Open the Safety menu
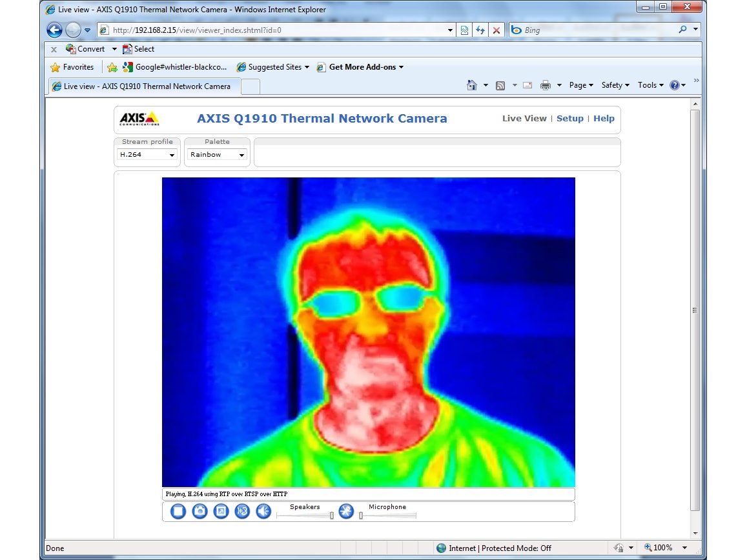Viewport: 747px width, 560px height. tap(615, 85)
